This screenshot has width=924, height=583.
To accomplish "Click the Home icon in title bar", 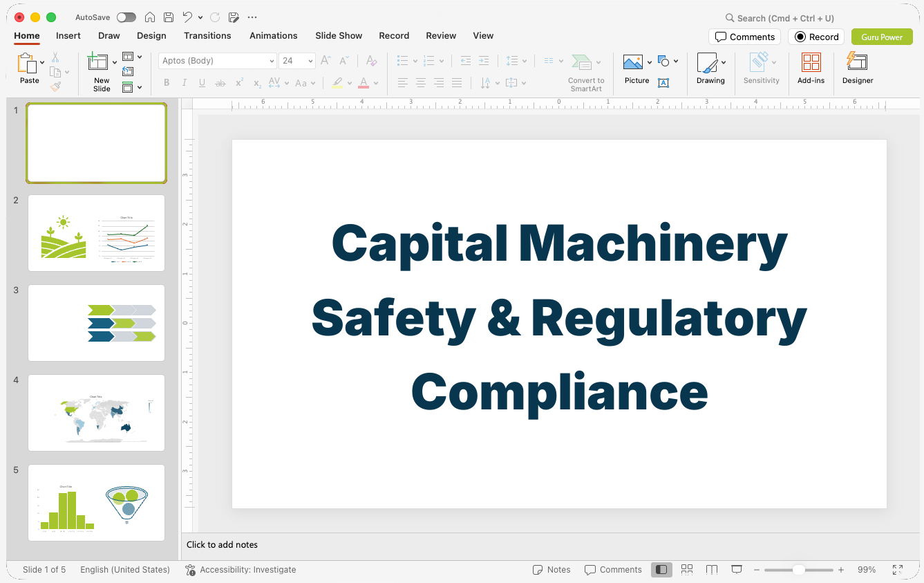I will pyautogui.click(x=150, y=17).
